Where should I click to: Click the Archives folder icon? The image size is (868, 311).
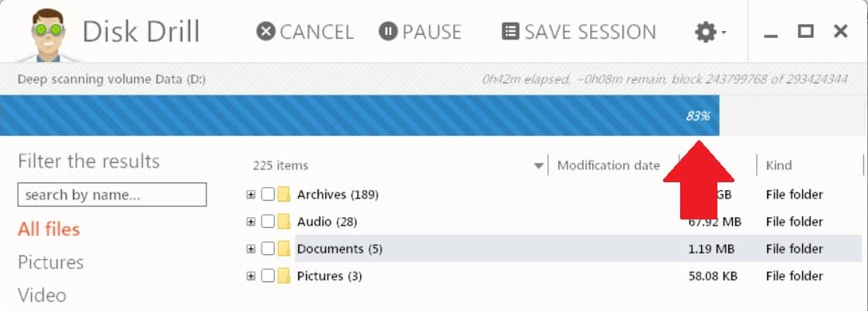(284, 195)
